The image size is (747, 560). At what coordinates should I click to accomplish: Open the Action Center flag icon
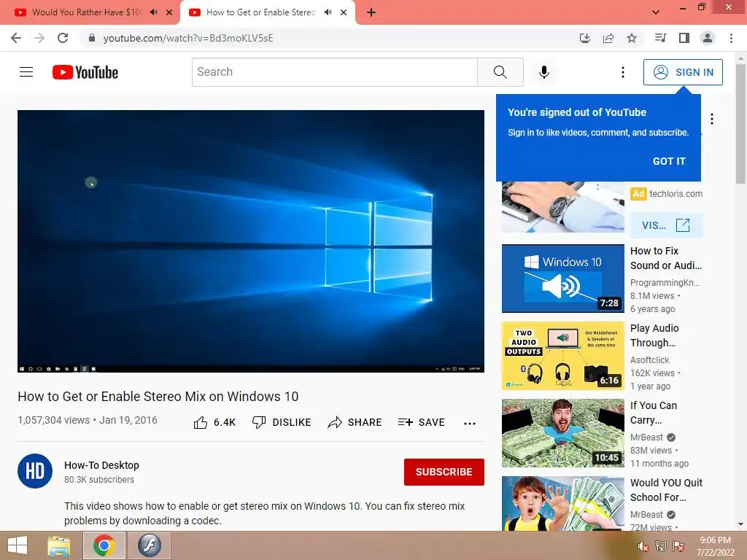(x=678, y=546)
